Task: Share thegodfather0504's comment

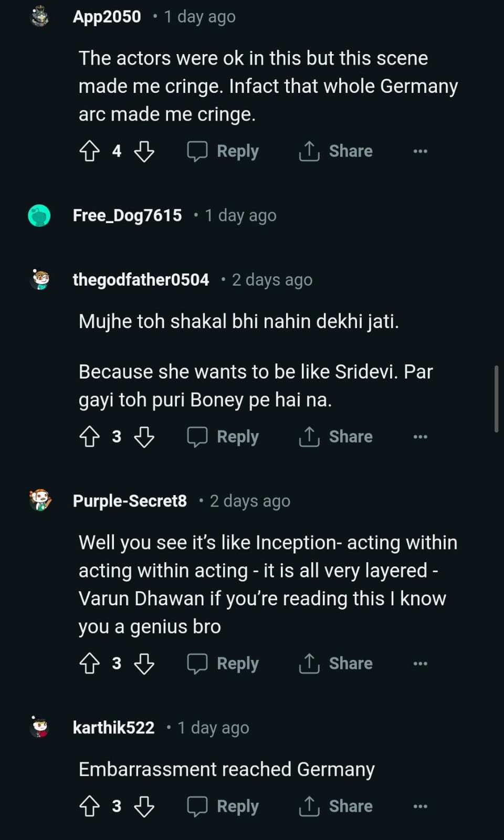Action: click(335, 437)
